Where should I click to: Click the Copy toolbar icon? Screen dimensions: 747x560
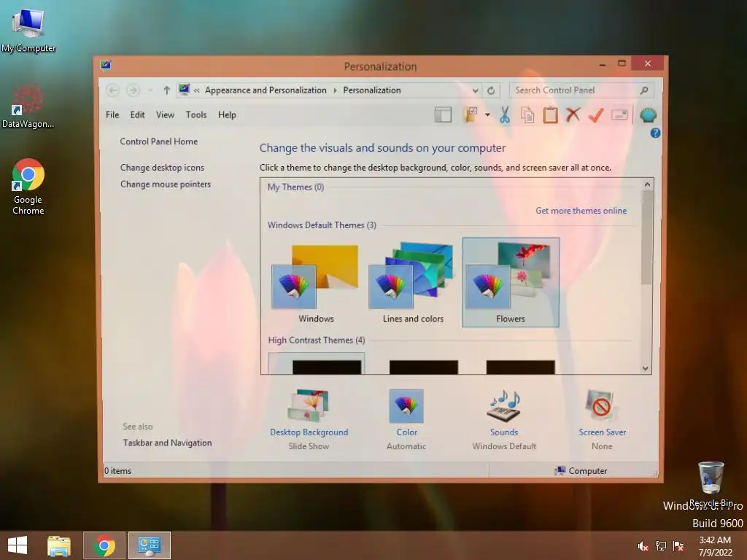click(x=527, y=114)
